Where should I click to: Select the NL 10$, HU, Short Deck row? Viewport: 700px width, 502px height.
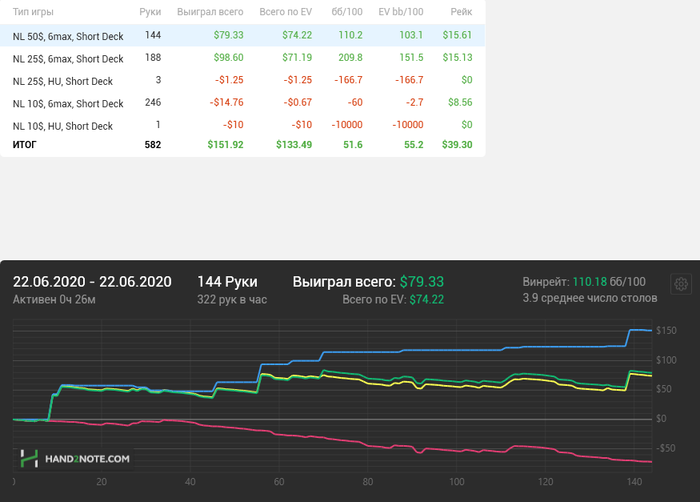[x=242, y=125]
